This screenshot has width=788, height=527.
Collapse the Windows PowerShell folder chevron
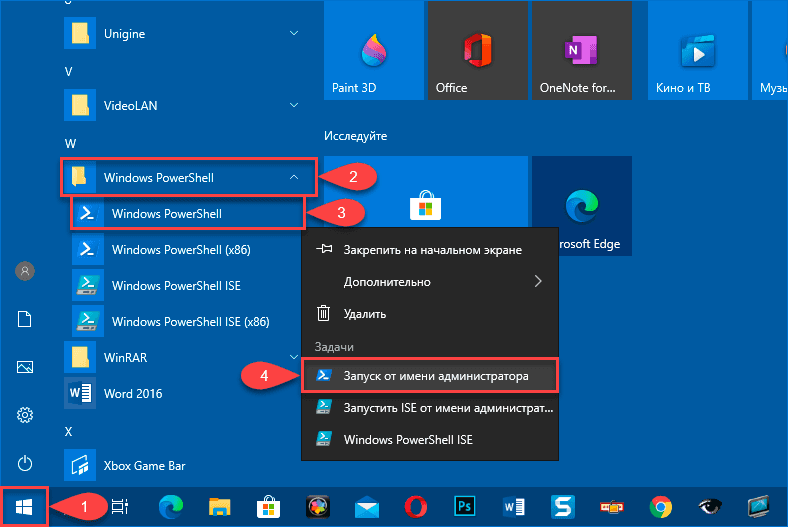coord(294,177)
